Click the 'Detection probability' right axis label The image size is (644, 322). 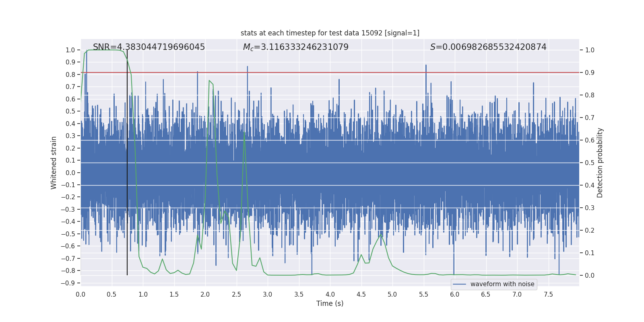[600, 163]
